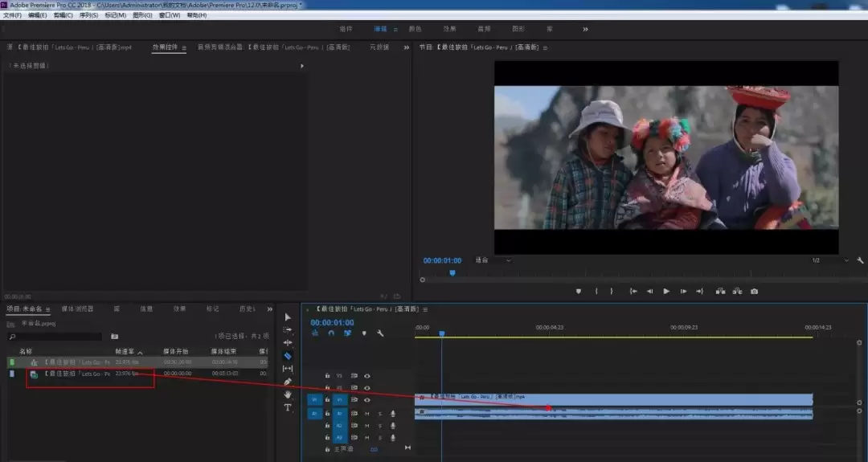Open the 标记(M) menu
The height and width of the screenshot is (462, 868).
pyautogui.click(x=116, y=15)
